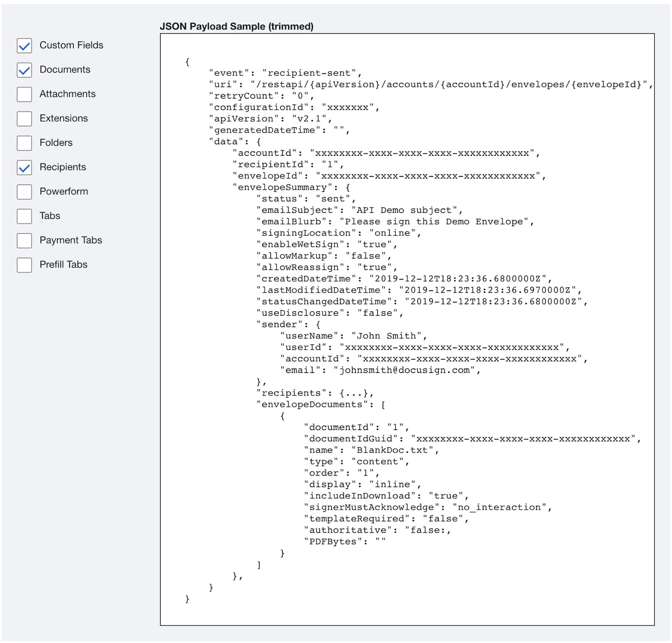The height and width of the screenshot is (643, 672).
Task: Click the envelopeDocuments array label
Action: [318, 404]
